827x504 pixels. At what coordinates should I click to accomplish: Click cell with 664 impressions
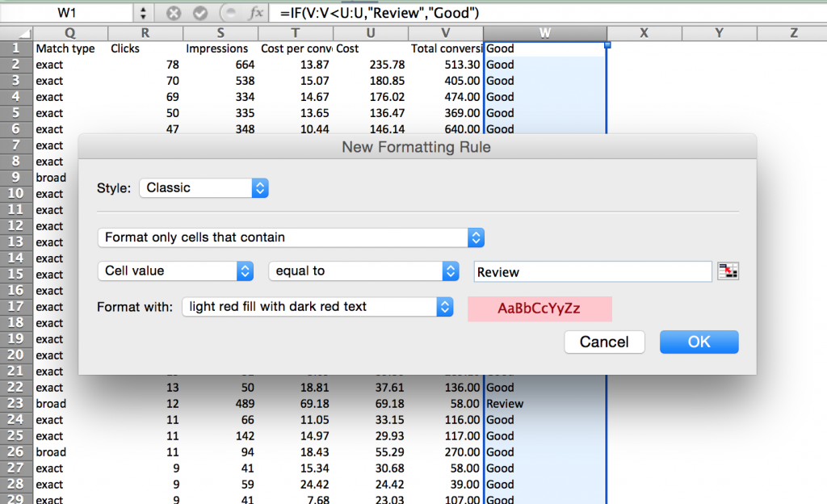pos(220,65)
